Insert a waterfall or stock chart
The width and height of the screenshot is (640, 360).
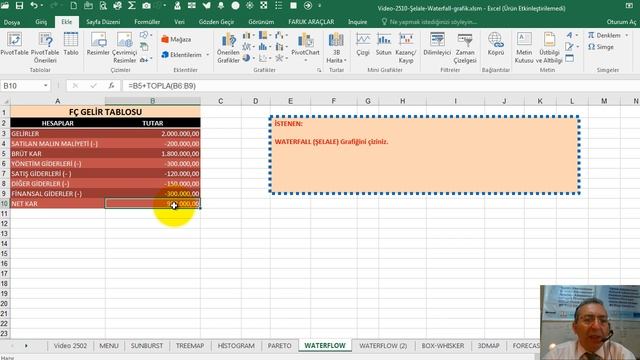280,36
